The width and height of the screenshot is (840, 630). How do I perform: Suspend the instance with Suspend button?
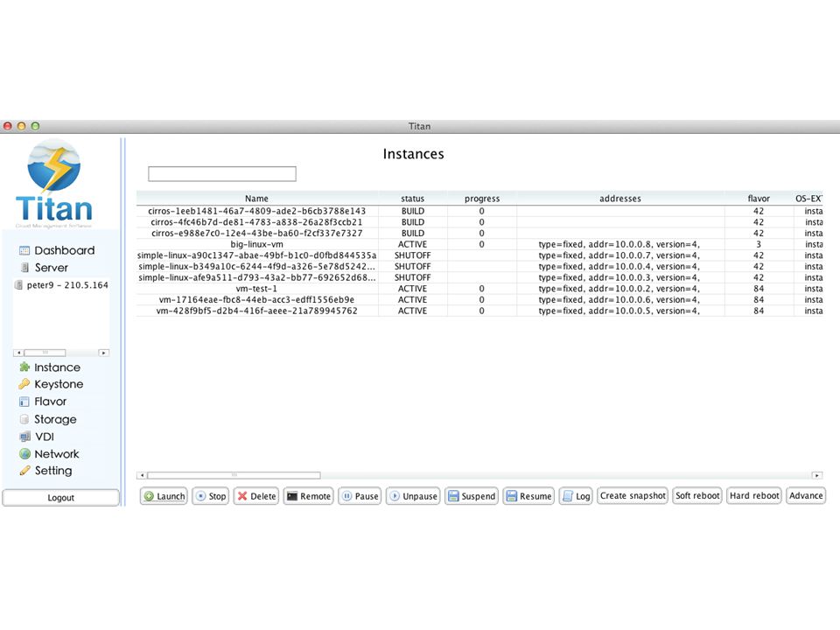click(x=471, y=496)
